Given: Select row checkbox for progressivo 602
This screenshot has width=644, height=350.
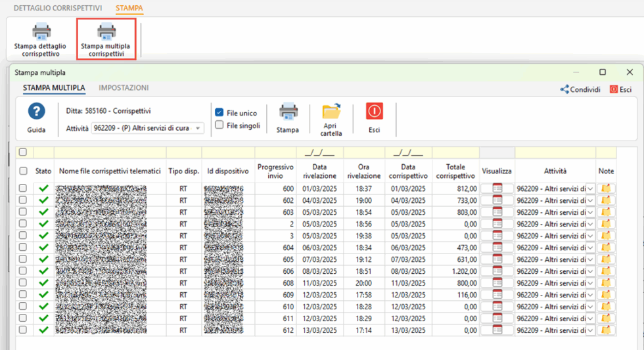Looking at the screenshot, I should [x=23, y=200].
